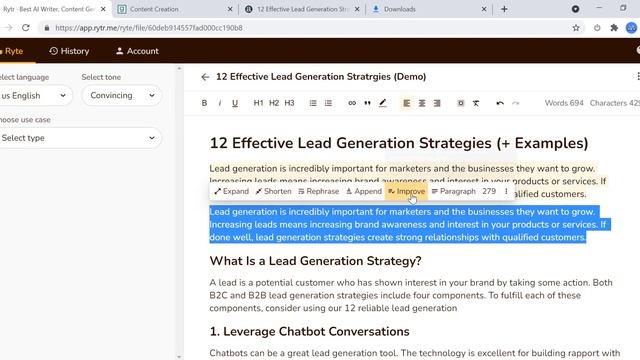Close the Downloads browser tab

pos(484,9)
